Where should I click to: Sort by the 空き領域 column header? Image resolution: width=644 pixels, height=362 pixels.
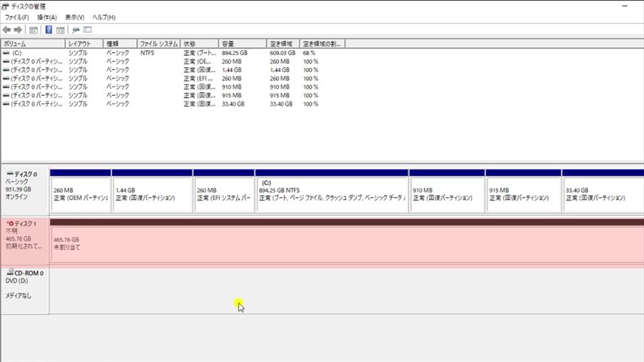[282, 44]
